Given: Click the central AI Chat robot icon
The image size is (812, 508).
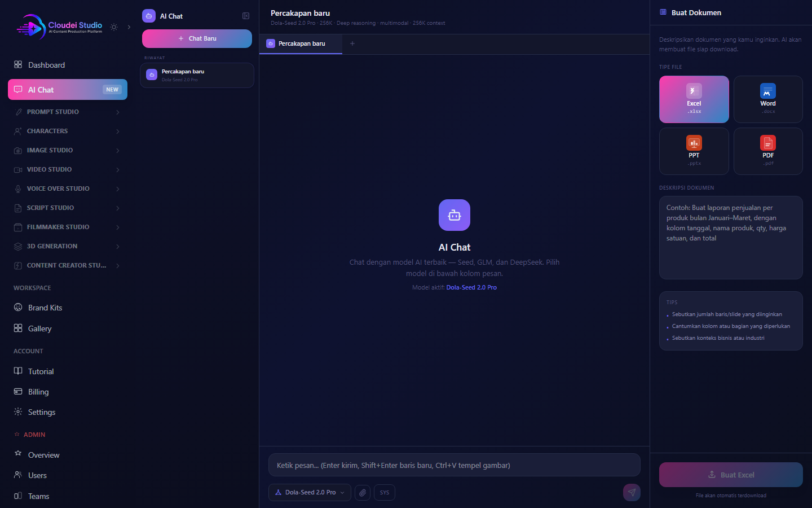Looking at the screenshot, I should tap(454, 215).
